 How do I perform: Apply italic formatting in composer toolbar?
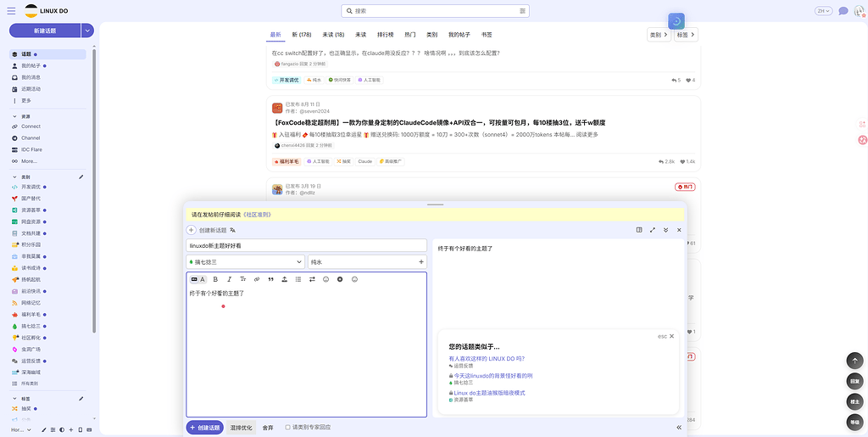[x=229, y=279]
